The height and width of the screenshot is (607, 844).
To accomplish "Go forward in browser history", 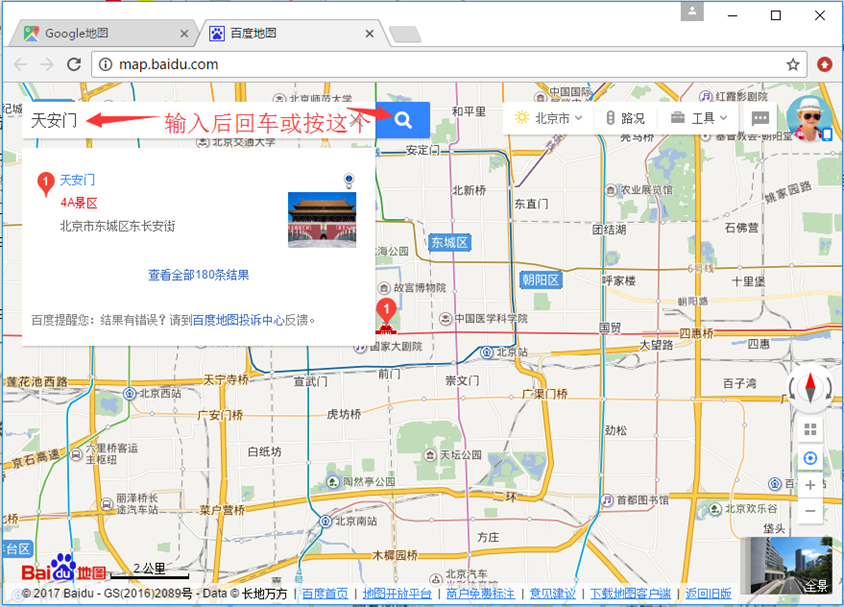I will [47, 65].
